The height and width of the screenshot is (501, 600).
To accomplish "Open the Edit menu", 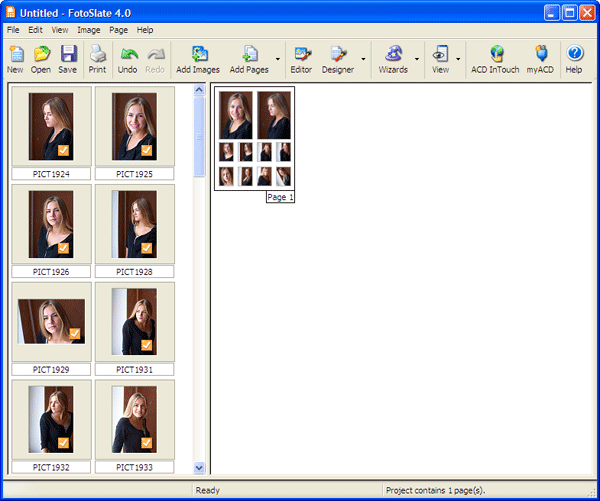I will pyautogui.click(x=35, y=30).
